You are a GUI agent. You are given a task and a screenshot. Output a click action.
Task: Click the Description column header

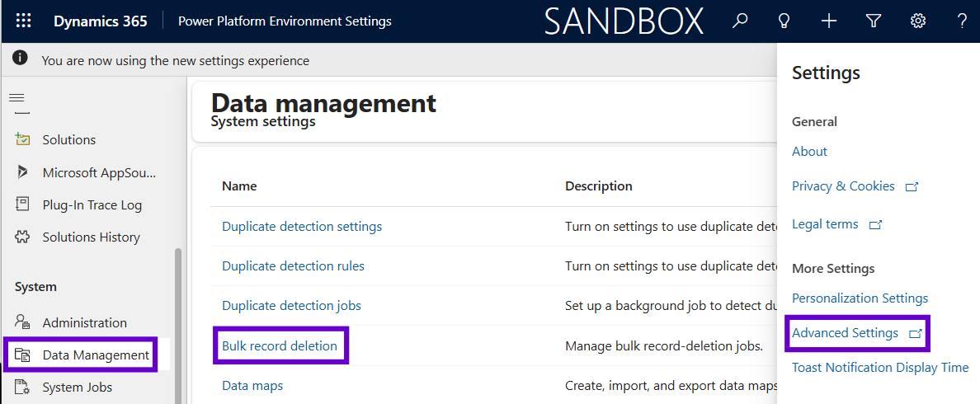click(599, 186)
